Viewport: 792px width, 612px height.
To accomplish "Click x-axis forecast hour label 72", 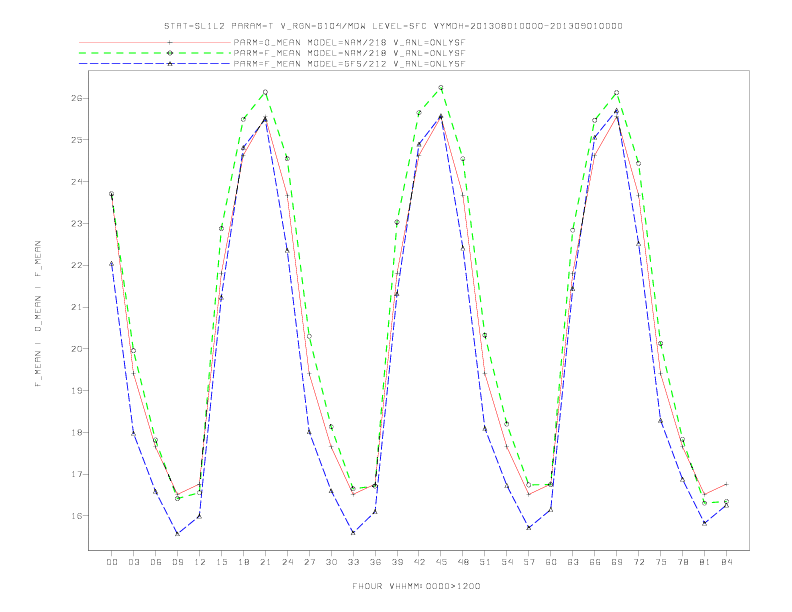I will coord(638,562).
